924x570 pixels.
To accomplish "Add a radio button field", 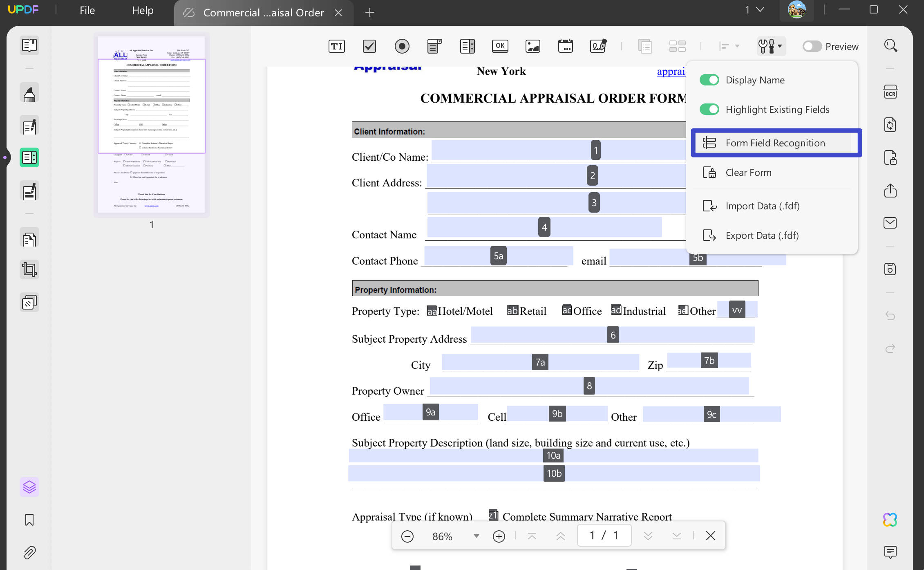I will click(402, 46).
